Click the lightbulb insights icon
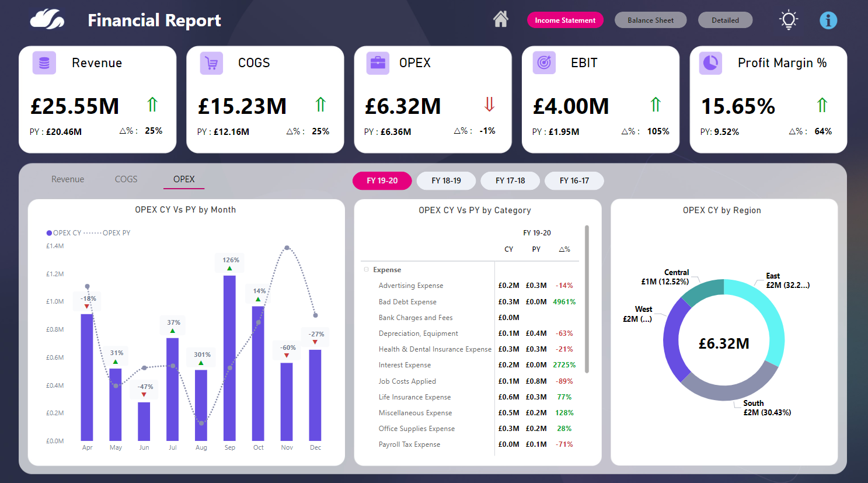 coord(789,20)
